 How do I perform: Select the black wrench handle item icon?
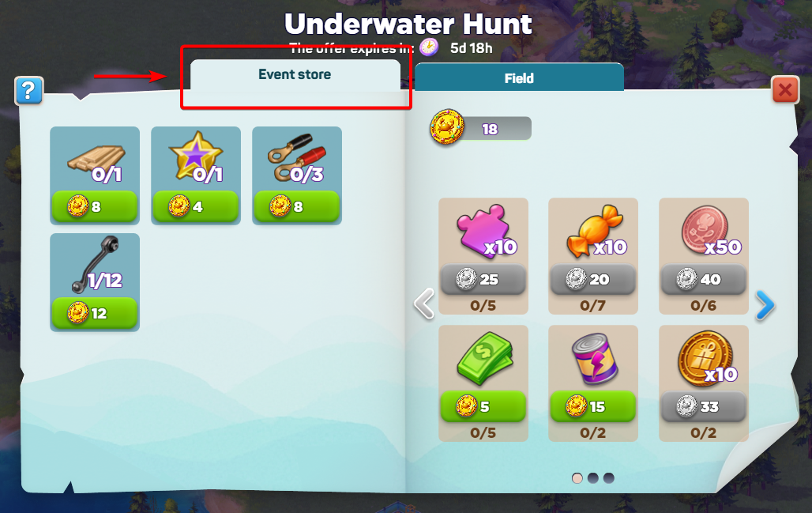(x=96, y=264)
